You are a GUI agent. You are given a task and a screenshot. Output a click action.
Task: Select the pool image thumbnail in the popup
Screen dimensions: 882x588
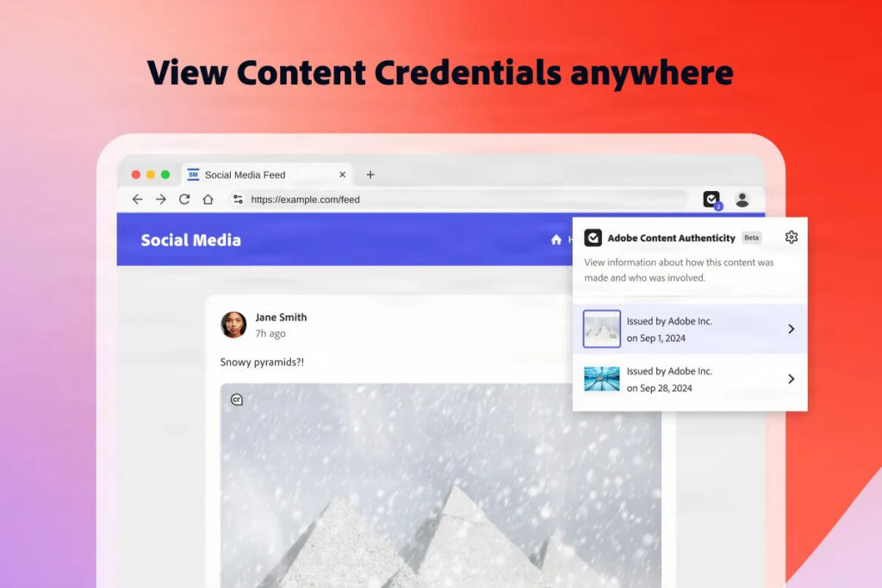click(601, 379)
